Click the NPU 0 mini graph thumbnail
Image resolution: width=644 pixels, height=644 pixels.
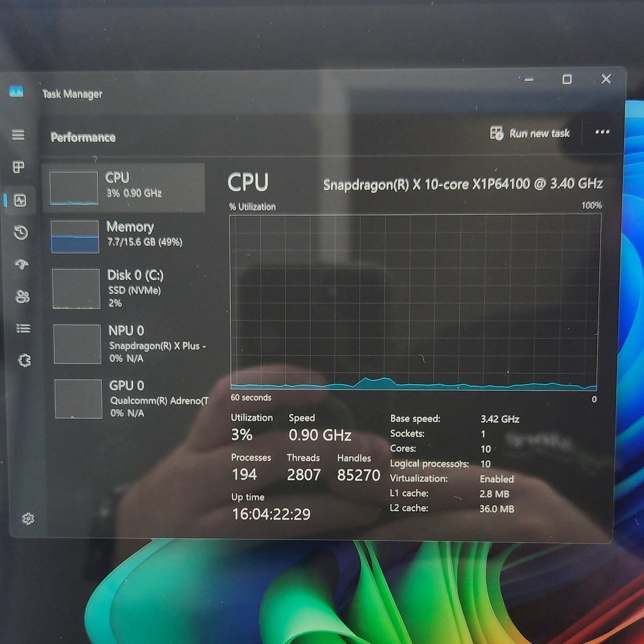(x=77, y=344)
